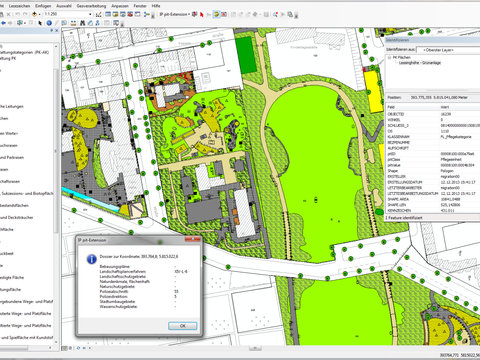The height and width of the screenshot is (360, 480).
Task: Open the red ArcToolbox icon
Action: click(x=130, y=14)
